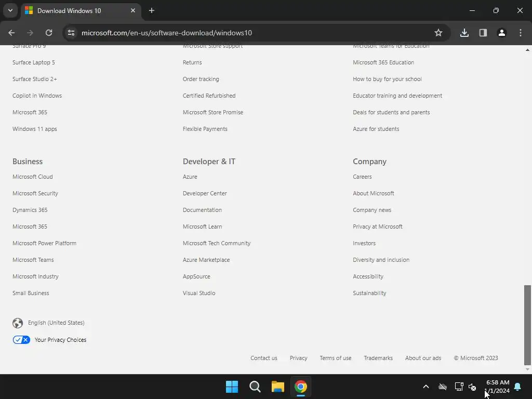The height and width of the screenshot is (399, 532).
Task: Reload the current page
Action: [49, 33]
